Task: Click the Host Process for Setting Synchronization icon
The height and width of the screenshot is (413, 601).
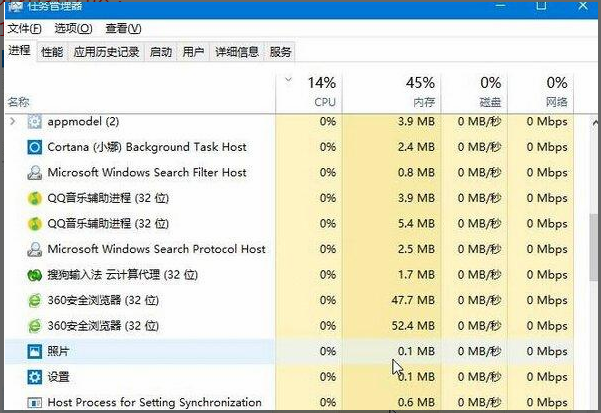Action: 35,402
